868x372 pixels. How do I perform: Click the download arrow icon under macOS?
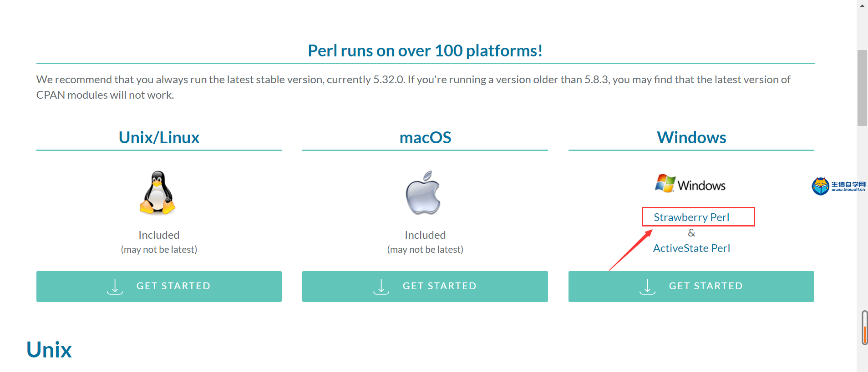[381, 287]
